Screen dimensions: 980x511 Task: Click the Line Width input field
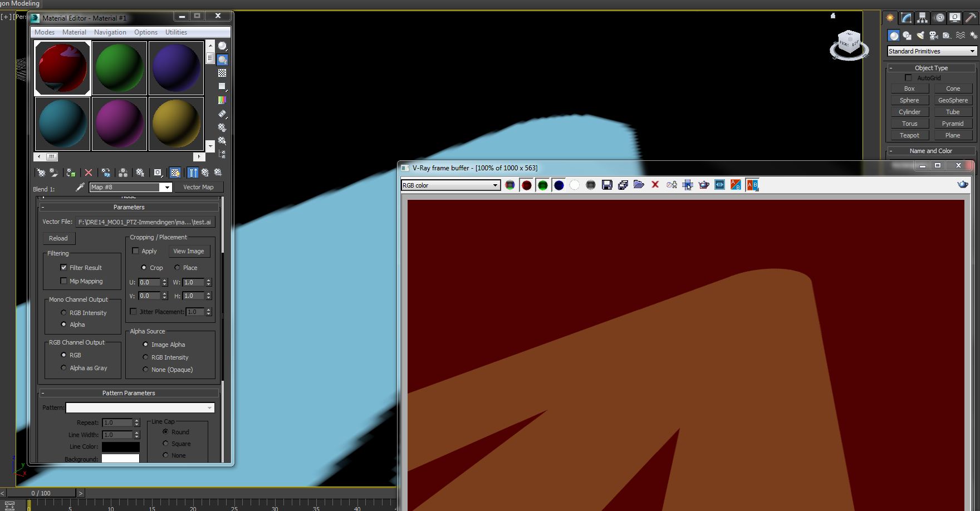click(x=117, y=435)
